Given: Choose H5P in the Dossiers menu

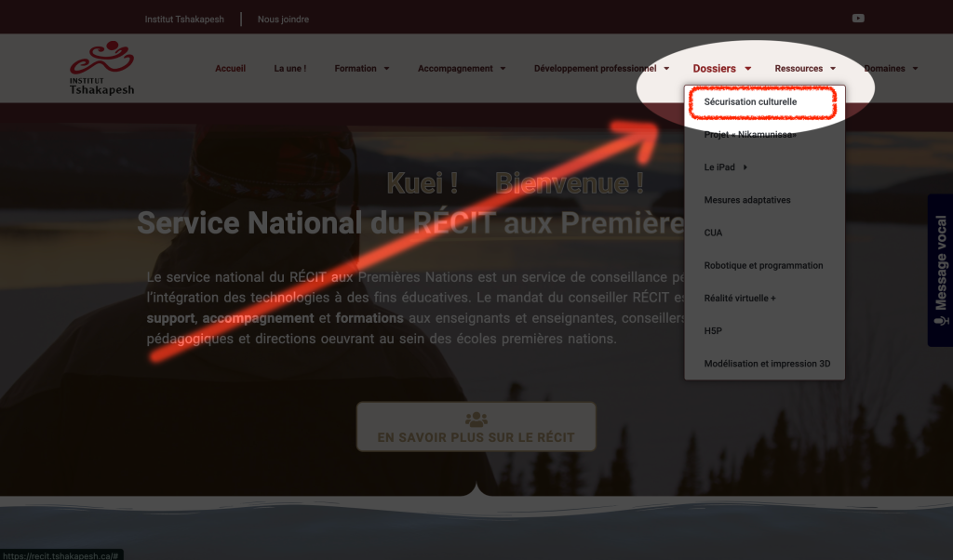Looking at the screenshot, I should (714, 330).
